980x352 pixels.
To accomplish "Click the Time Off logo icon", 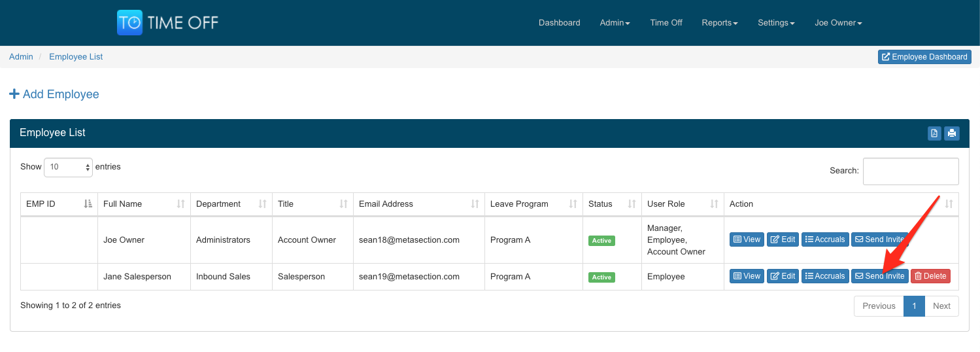I will coord(129,22).
